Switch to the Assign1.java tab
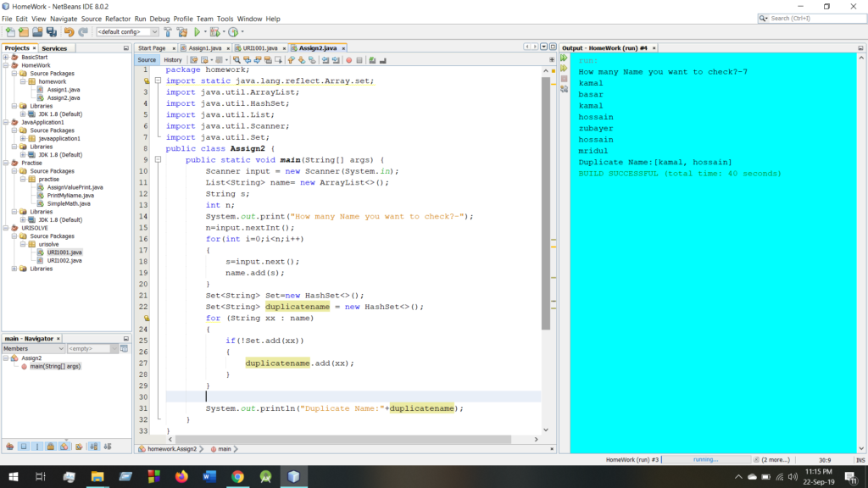The image size is (868, 488). (x=203, y=48)
